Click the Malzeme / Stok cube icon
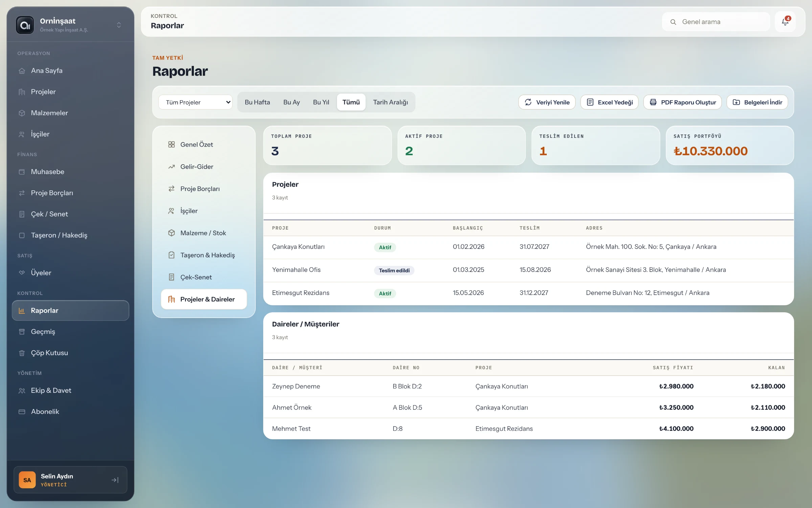Screen dimensions: 812x508 [172, 233]
